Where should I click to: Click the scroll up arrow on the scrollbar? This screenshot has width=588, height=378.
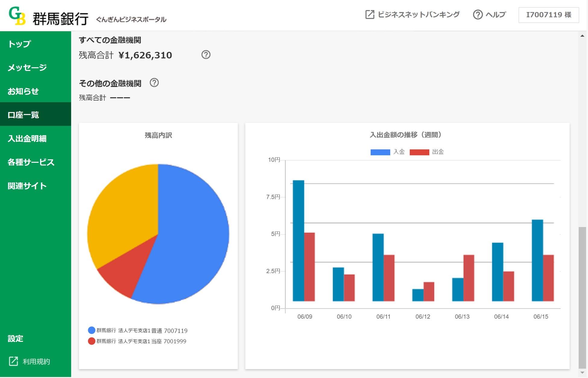point(582,36)
